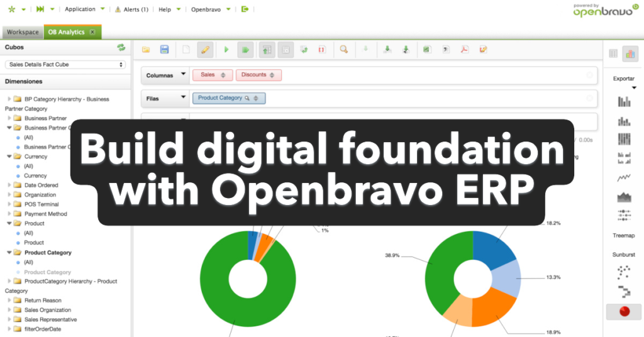
Task: Switch to MDX editor mode icon
Action: pos(483,50)
